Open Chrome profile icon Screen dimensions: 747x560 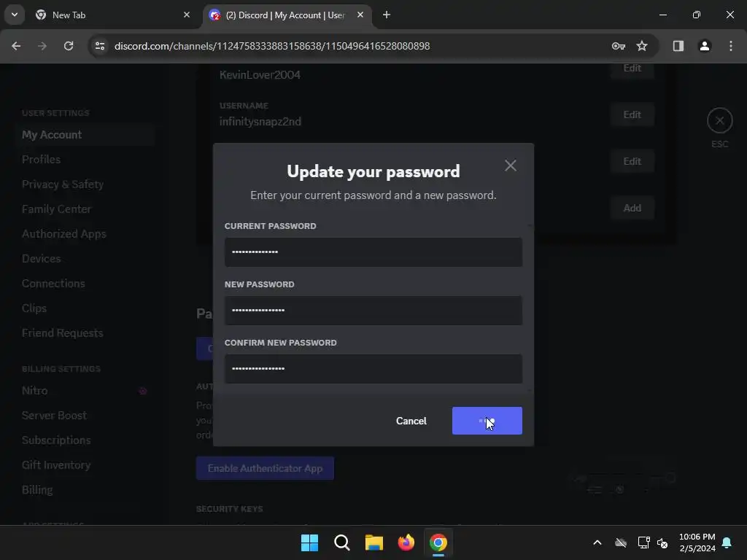(705, 46)
